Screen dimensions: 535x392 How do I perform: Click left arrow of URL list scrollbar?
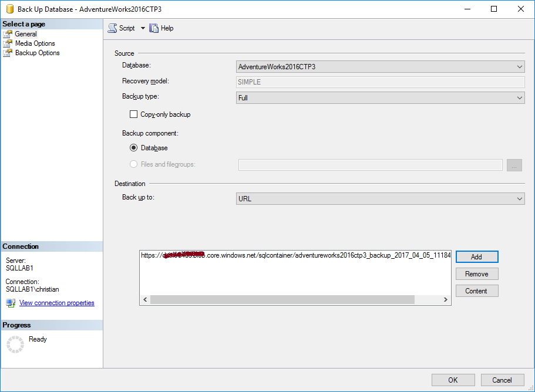click(x=146, y=300)
